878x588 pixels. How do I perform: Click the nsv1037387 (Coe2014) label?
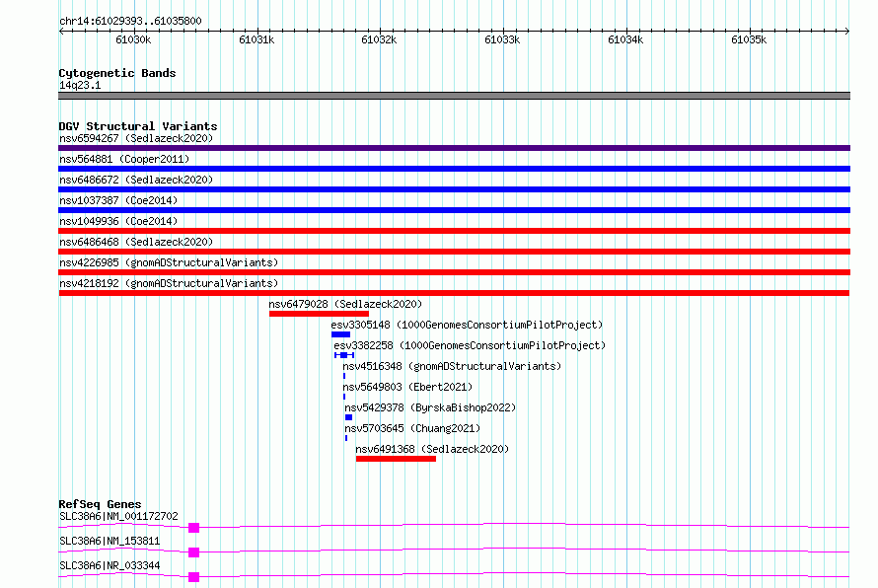(x=118, y=200)
